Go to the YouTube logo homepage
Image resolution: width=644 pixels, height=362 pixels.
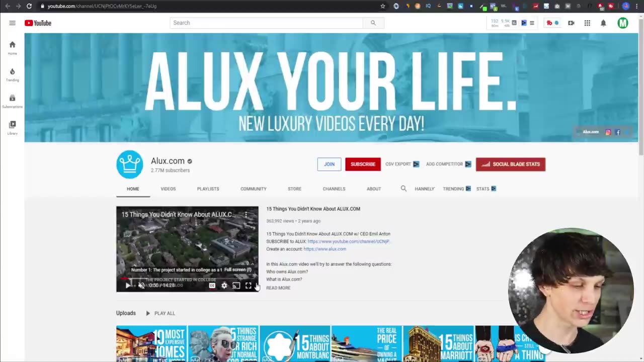pyautogui.click(x=38, y=23)
